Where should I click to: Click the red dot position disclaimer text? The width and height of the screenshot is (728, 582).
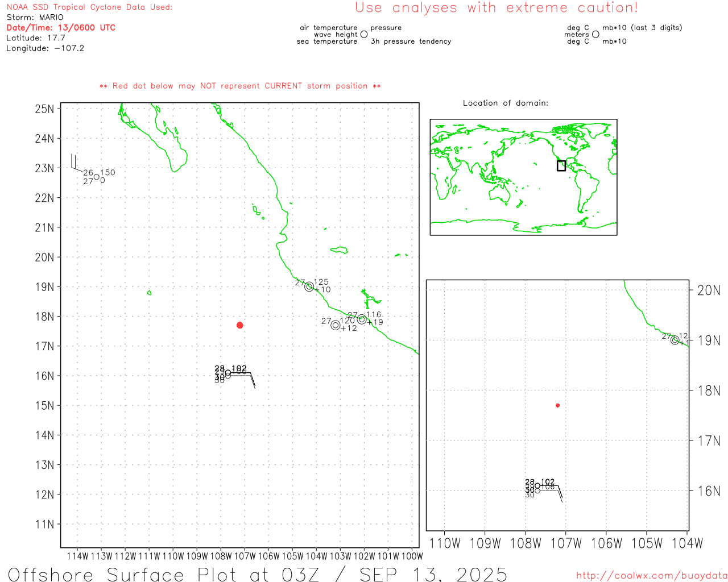pos(240,86)
